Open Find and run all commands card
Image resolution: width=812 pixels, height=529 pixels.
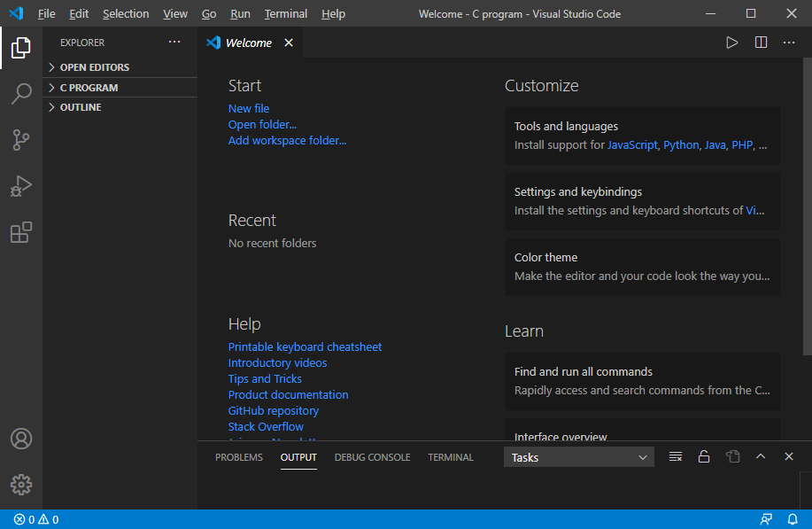point(642,381)
